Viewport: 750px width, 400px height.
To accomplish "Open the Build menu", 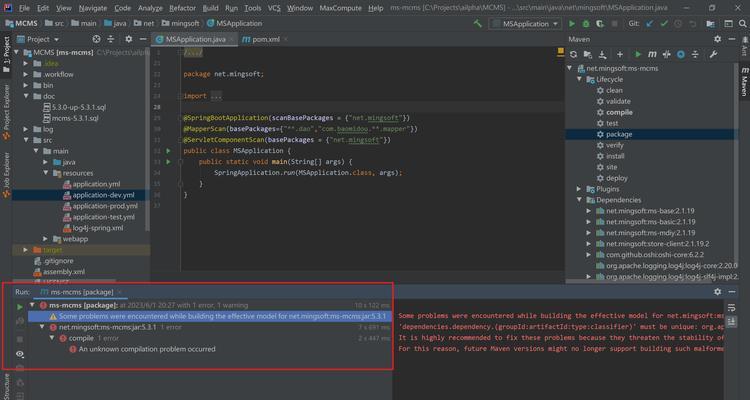I will pyautogui.click(x=210, y=8).
